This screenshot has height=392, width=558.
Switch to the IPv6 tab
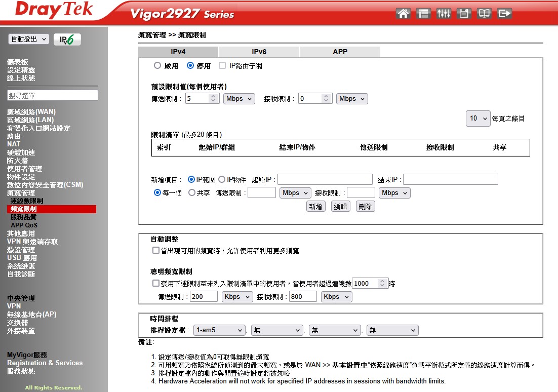click(x=259, y=52)
